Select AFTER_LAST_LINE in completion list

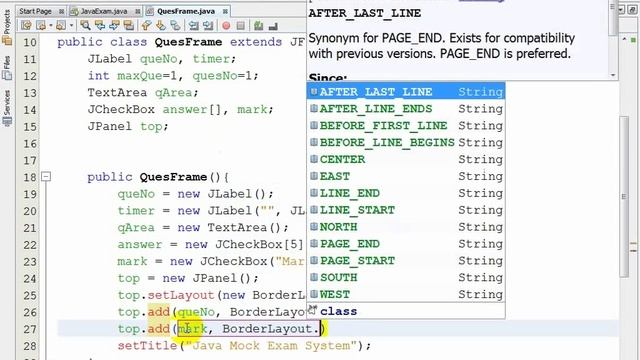pyautogui.click(x=406, y=92)
